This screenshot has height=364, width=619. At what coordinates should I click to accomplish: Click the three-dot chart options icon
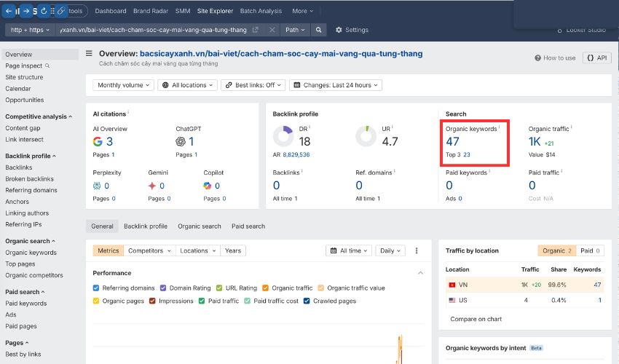[417, 250]
